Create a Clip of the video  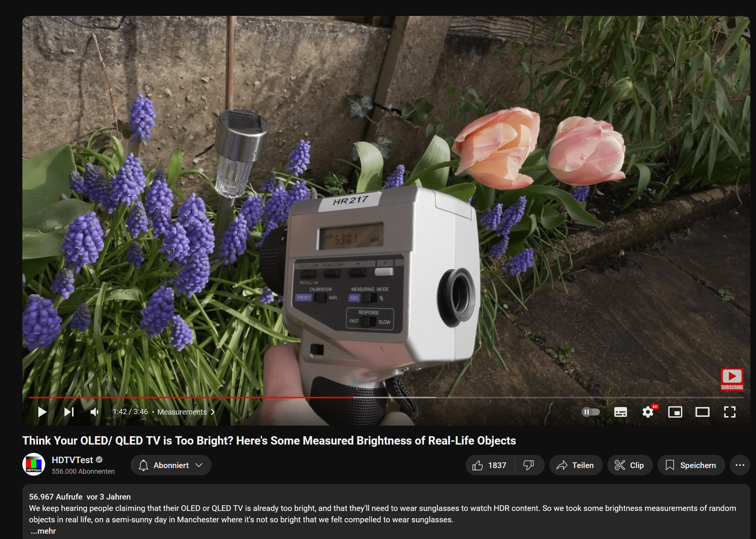pos(630,465)
